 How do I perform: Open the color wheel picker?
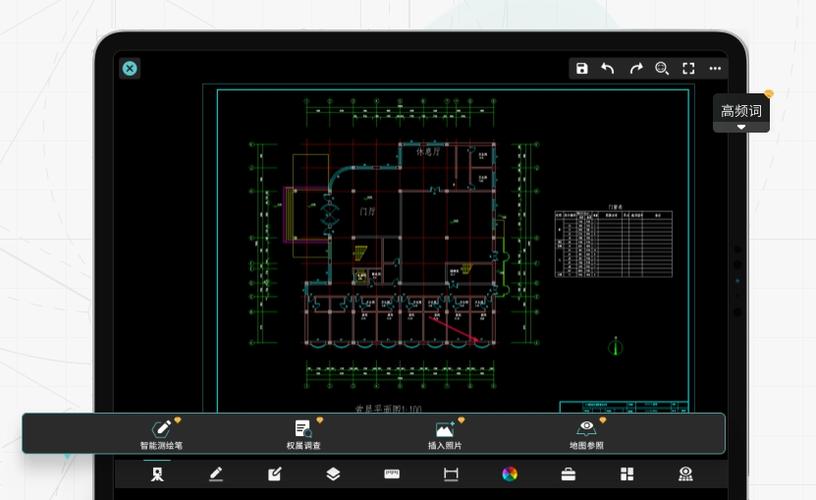pyautogui.click(x=509, y=474)
